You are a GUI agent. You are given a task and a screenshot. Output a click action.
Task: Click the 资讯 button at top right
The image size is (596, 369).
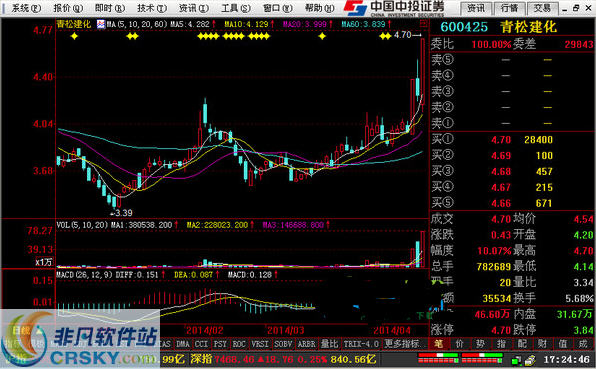point(476,8)
